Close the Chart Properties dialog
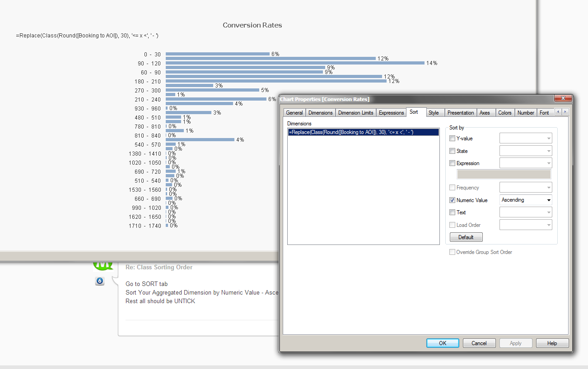 [x=563, y=99]
